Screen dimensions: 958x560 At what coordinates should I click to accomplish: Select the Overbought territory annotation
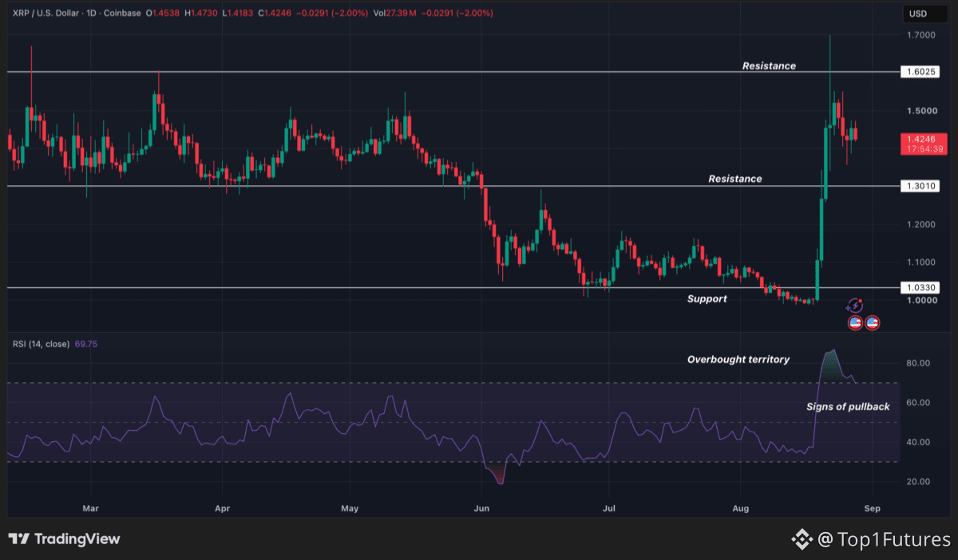coord(738,360)
